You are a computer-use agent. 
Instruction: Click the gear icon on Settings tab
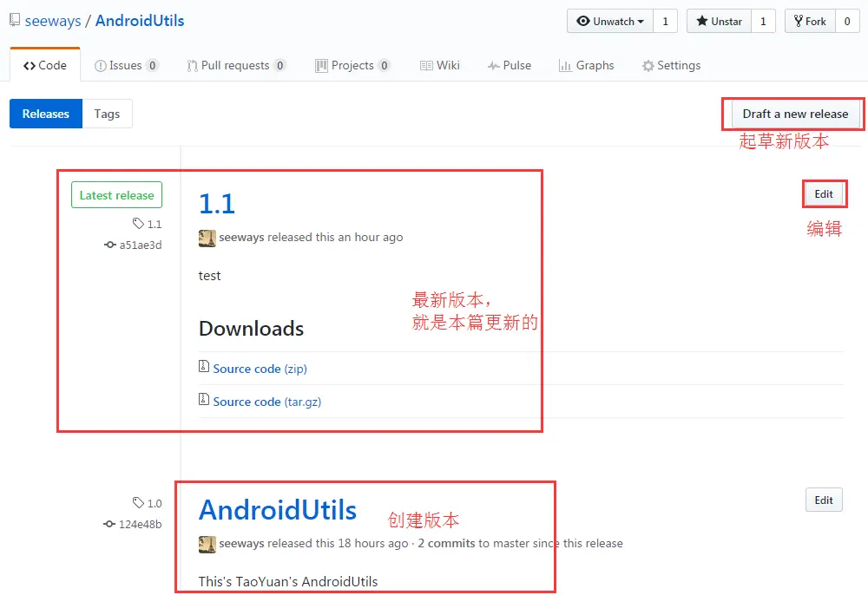pos(648,66)
